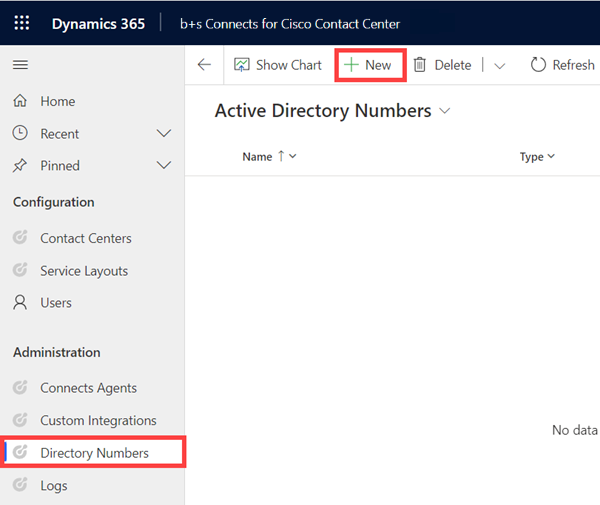Click the Recent label

click(60, 134)
